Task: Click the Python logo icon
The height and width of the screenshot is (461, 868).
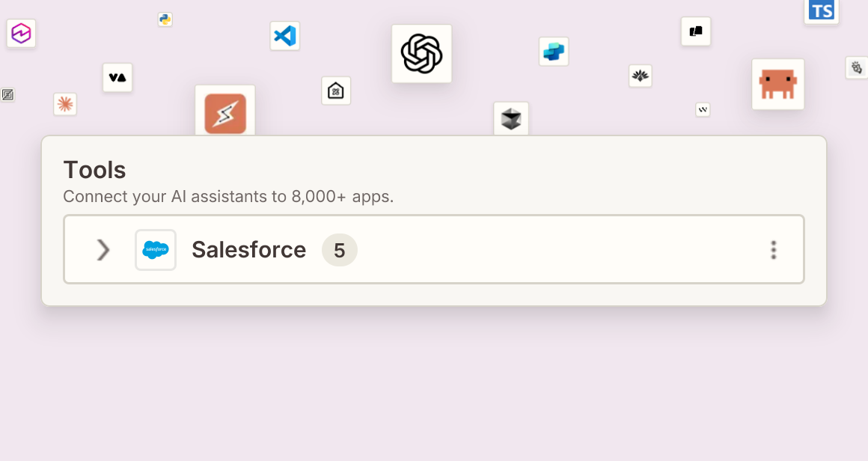Action: pos(165,19)
